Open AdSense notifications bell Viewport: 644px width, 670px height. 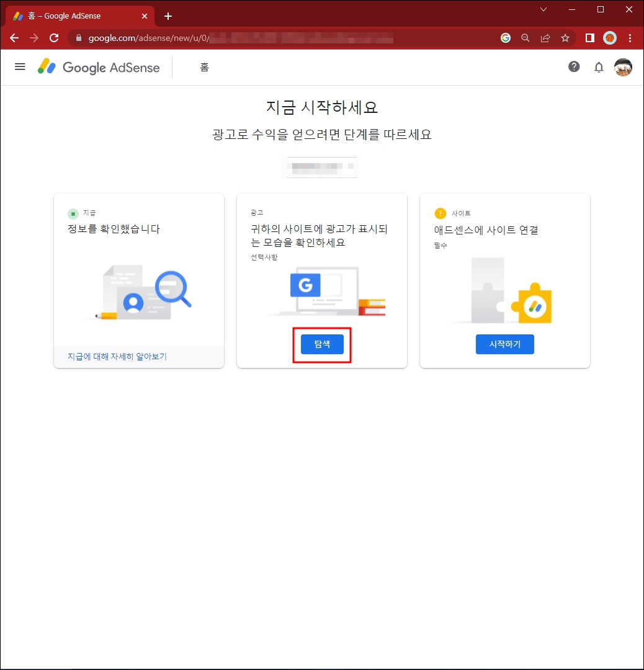[x=599, y=66]
